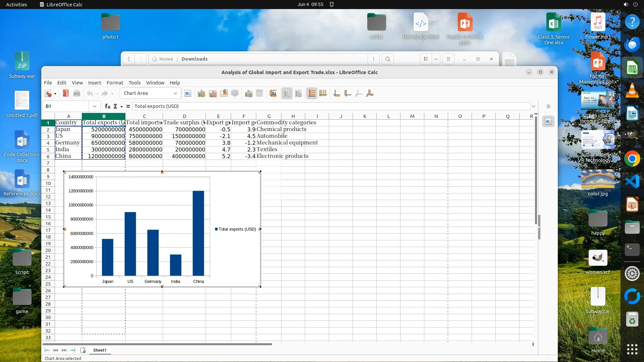Viewport: 644px width, 362px height.
Task: Click the Format Selection icon
Action: point(188,94)
